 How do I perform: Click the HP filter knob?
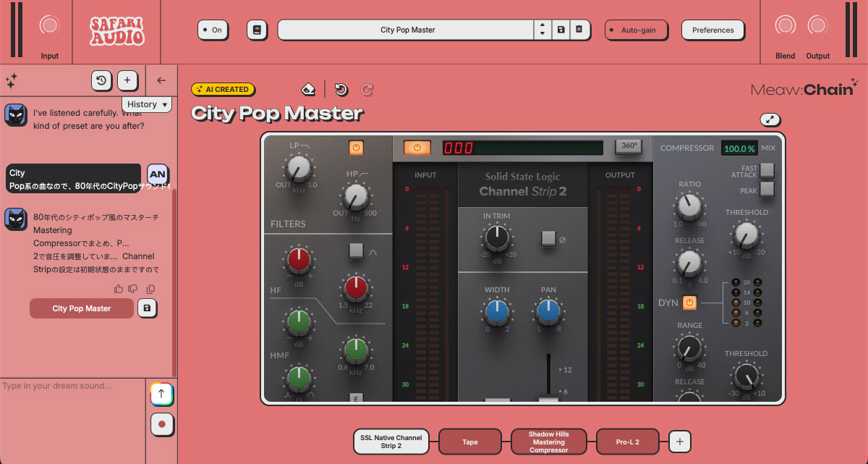coord(355,196)
